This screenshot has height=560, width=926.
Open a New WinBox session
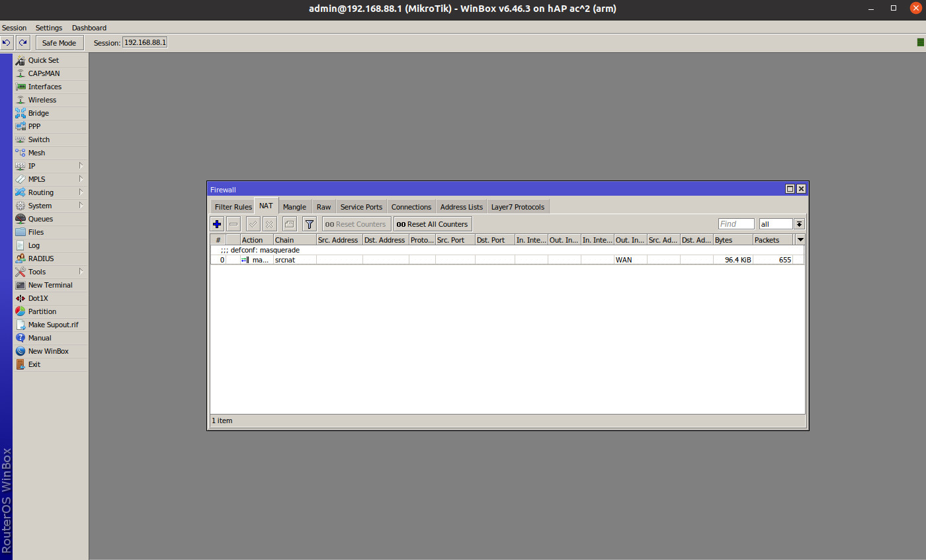50,351
